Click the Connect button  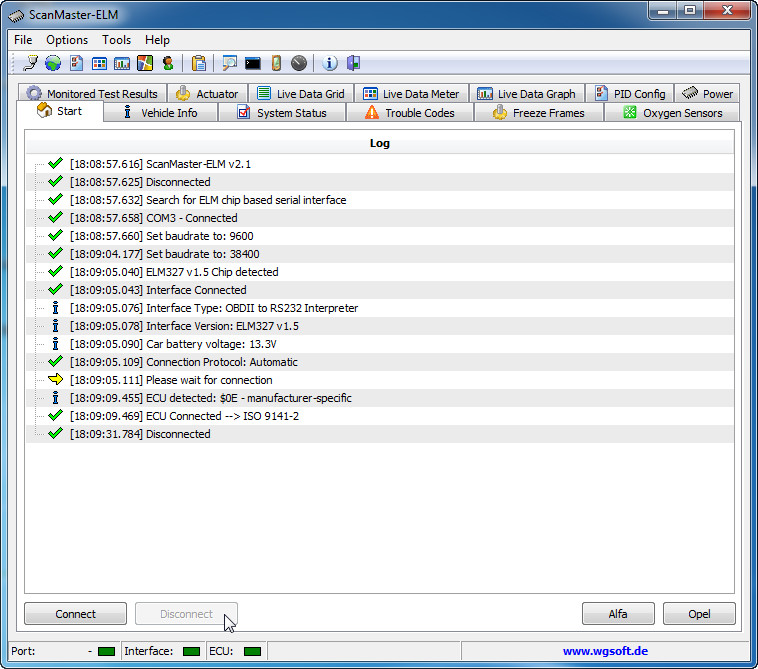click(75, 613)
